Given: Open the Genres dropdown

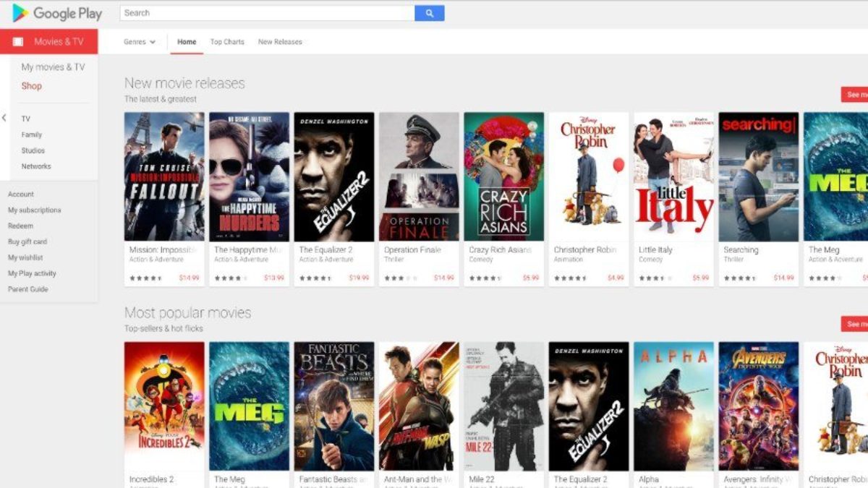Looking at the screenshot, I should click(x=140, y=42).
